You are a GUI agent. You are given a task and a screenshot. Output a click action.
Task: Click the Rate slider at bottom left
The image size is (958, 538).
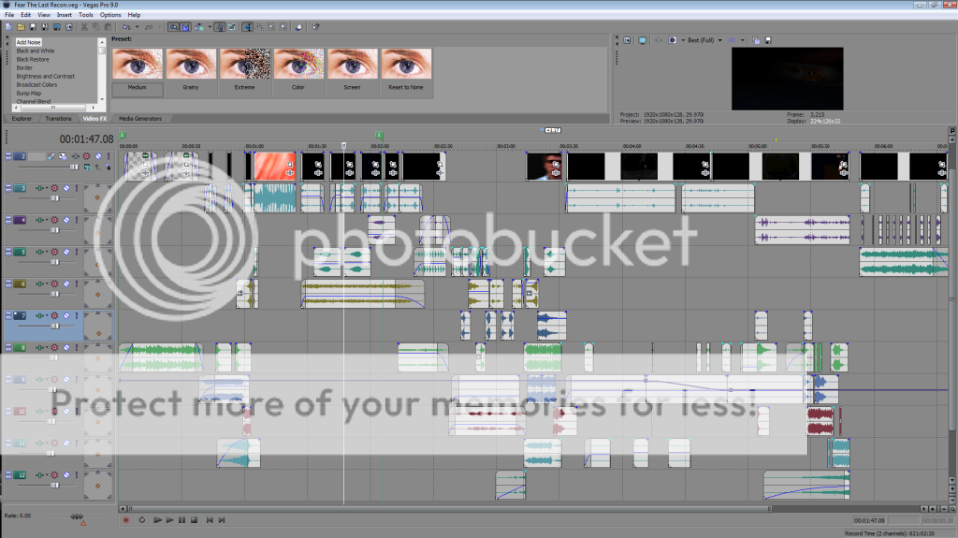tap(76, 517)
